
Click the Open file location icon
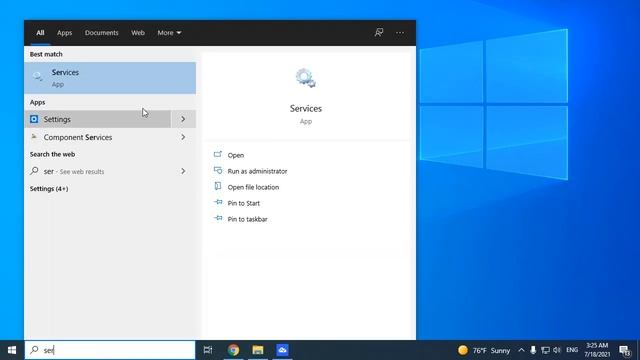pos(218,187)
